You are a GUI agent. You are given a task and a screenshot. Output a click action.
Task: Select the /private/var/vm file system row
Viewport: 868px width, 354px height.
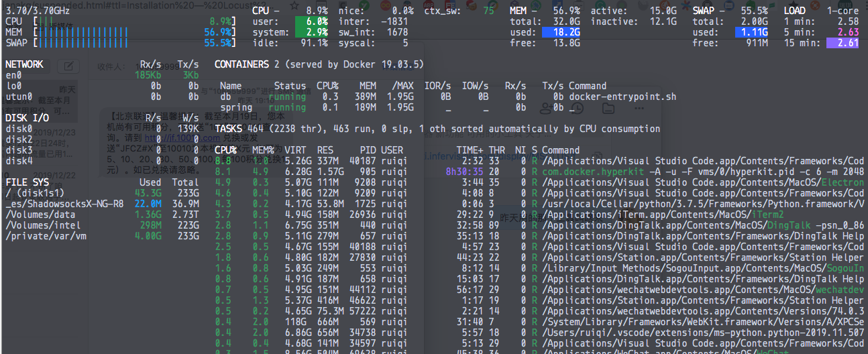[x=102, y=236]
